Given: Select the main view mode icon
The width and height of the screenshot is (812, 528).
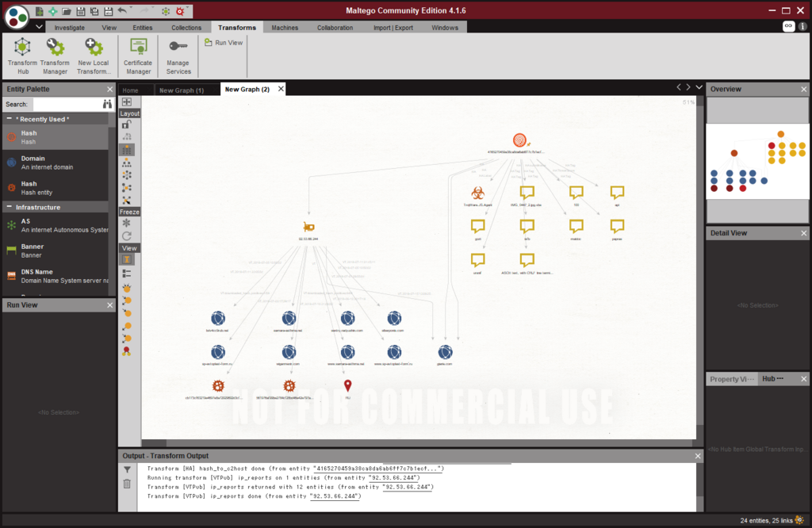Looking at the screenshot, I should tap(127, 260).
